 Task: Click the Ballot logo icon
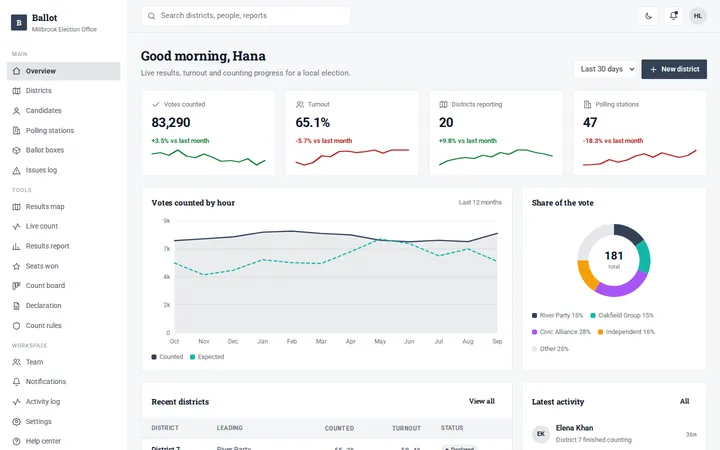(x=19, y=22)
